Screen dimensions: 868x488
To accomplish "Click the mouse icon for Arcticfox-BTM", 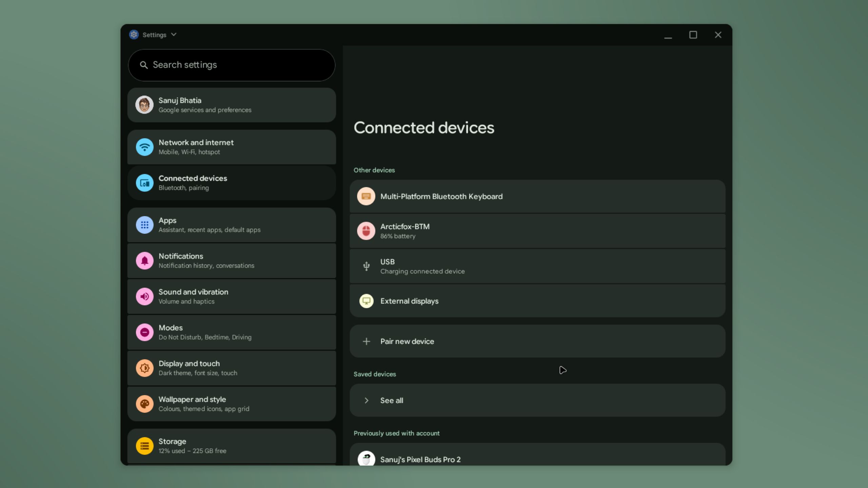I will pos(366,231).
